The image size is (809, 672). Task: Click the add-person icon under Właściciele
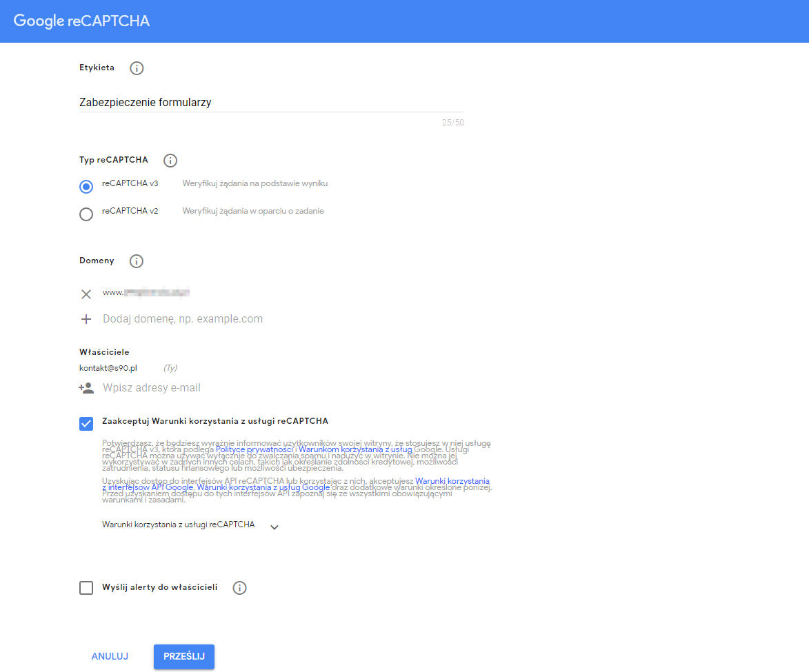point(86,388)
